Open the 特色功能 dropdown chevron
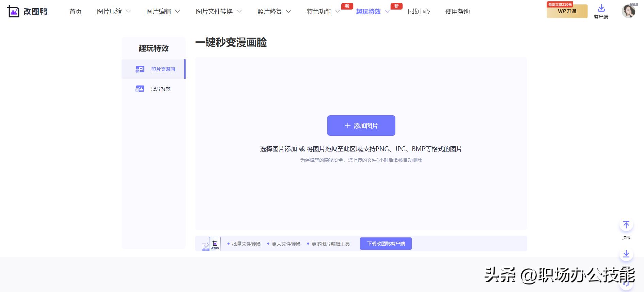This screenshot has width=644, height=292. pos(338,12)
